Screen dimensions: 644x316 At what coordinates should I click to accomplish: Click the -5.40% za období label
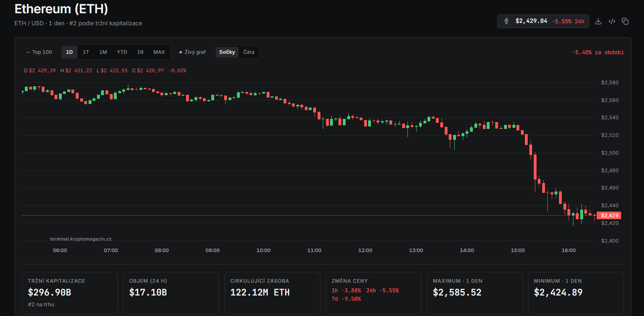tap(598, 53)
